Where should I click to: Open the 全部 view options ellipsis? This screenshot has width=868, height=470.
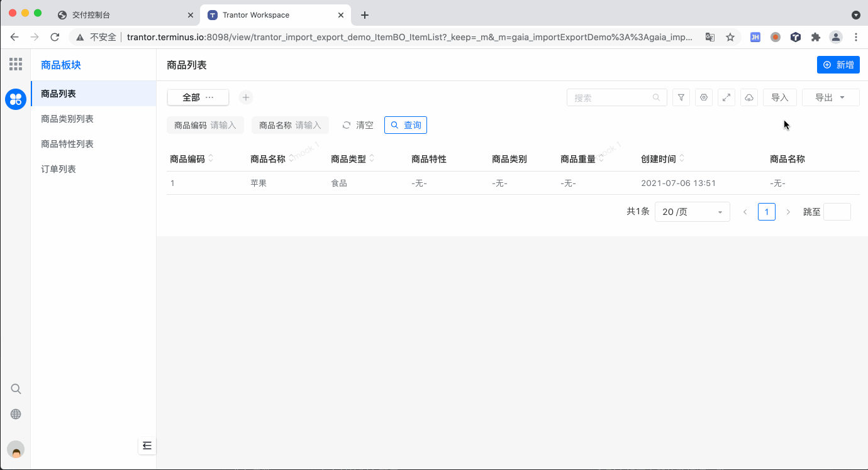[209, 97]
